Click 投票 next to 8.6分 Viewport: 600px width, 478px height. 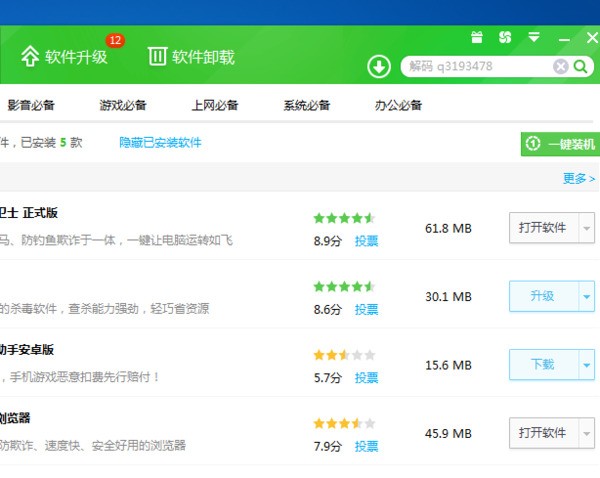tap(366, 309)
